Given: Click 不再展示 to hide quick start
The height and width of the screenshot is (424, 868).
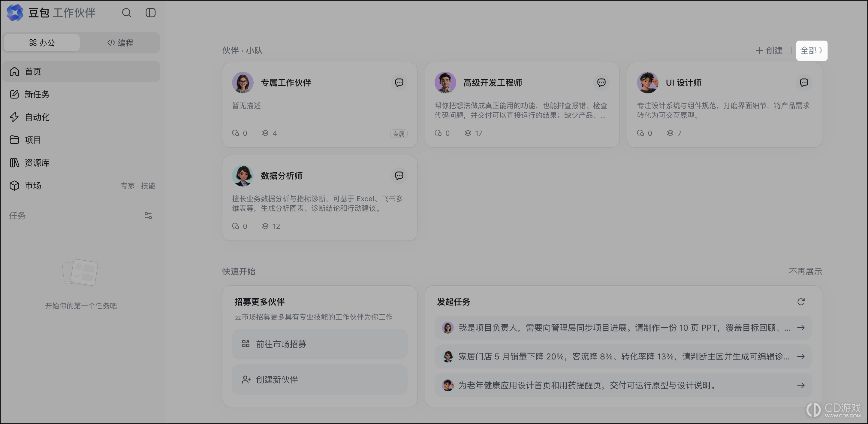Looking at the screenshot, I should click(805, 272).
